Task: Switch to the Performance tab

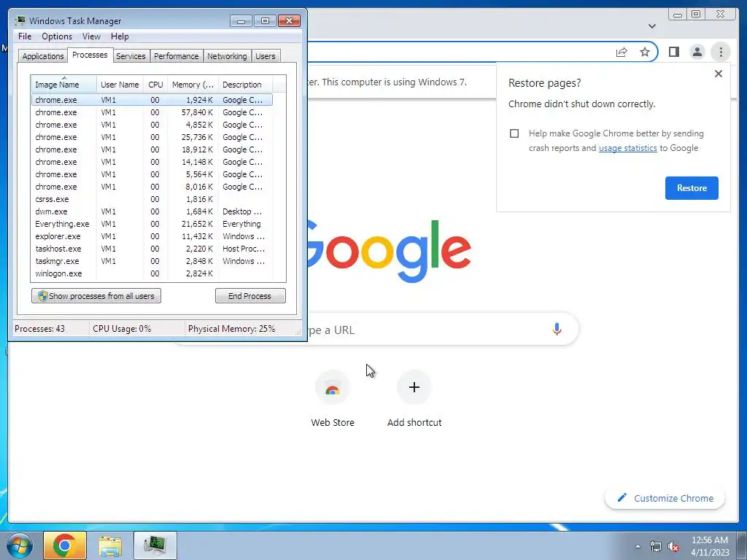Action: coord(177,56)
